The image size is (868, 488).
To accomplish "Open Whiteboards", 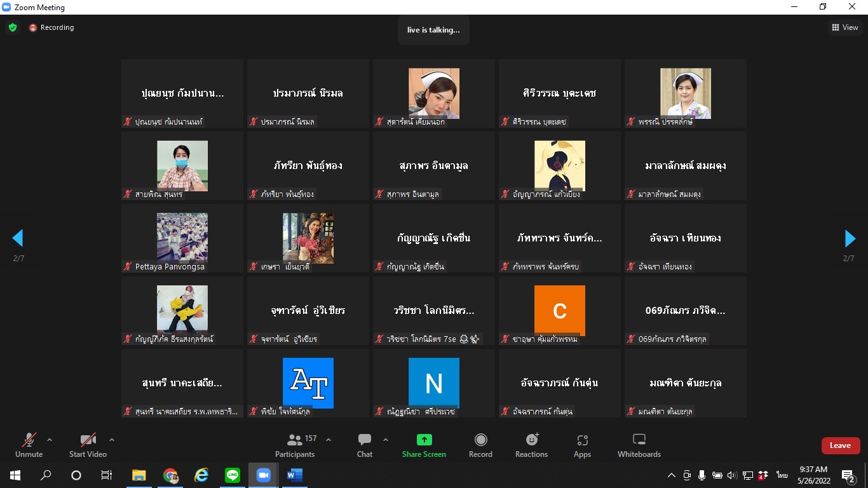I will (x=639, y=445).
